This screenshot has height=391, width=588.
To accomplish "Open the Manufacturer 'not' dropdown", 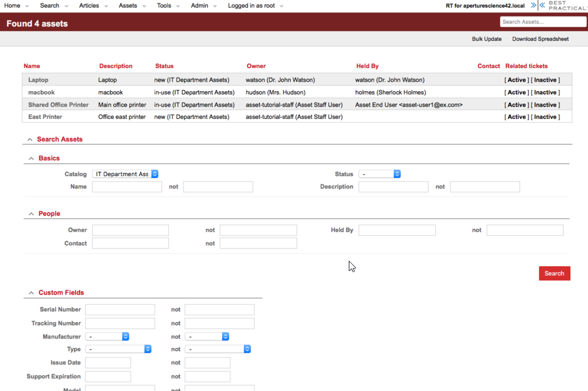I will (x=207, y=337).
